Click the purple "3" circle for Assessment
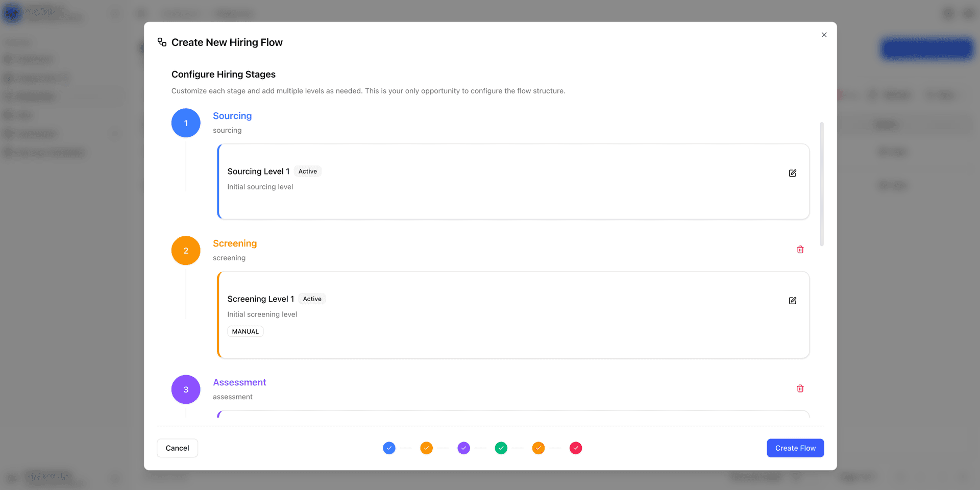980x490 pixels. click(x=186, y=389)
